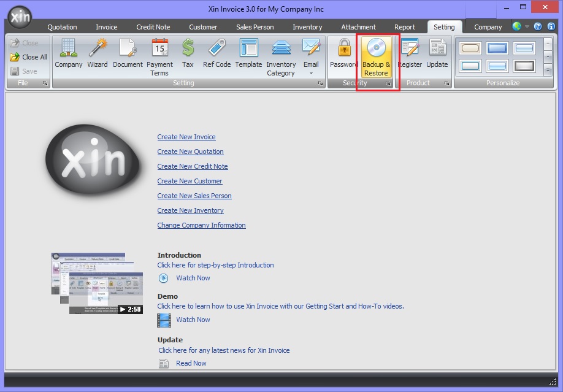The width and height of the screenshot is (563, 392).
Task: Click Change Company Information link
Action: 201,225
